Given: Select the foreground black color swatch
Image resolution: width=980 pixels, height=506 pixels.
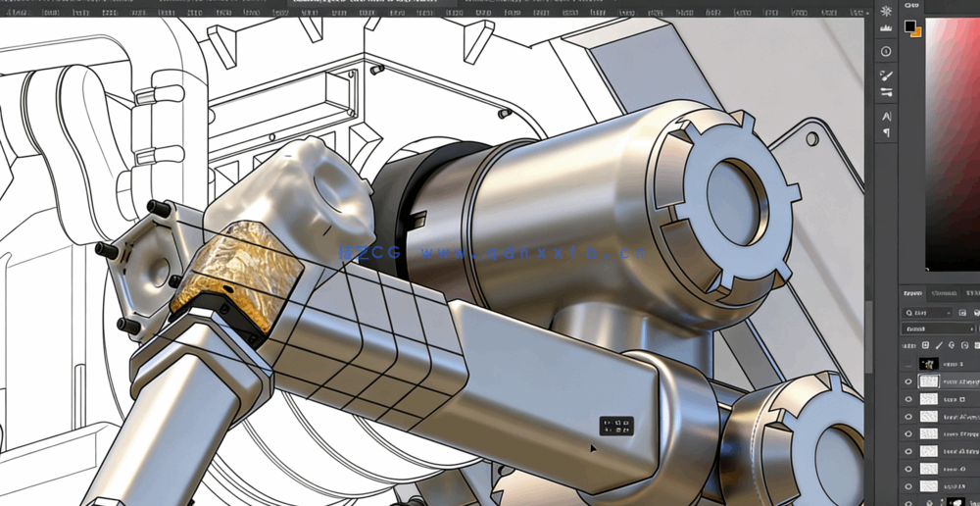Looking at the screenshot, I should click(x=909, y=25).
